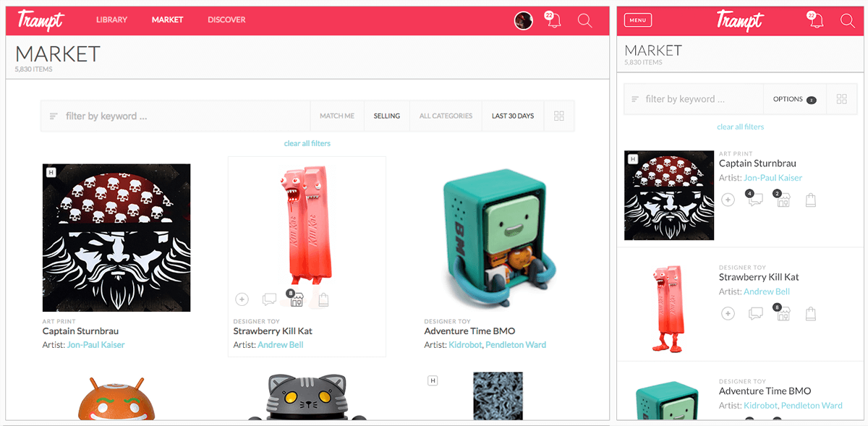Open Captain Sturnbrau thumbnail in mobile list
This screenshot has height=426, width=868.
(x=669, y=195)
